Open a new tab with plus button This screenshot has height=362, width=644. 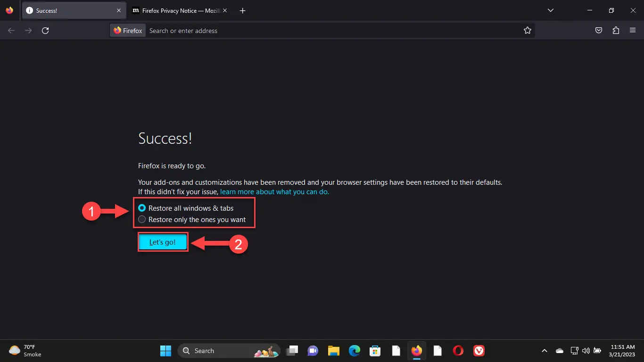tap(242, 10)
